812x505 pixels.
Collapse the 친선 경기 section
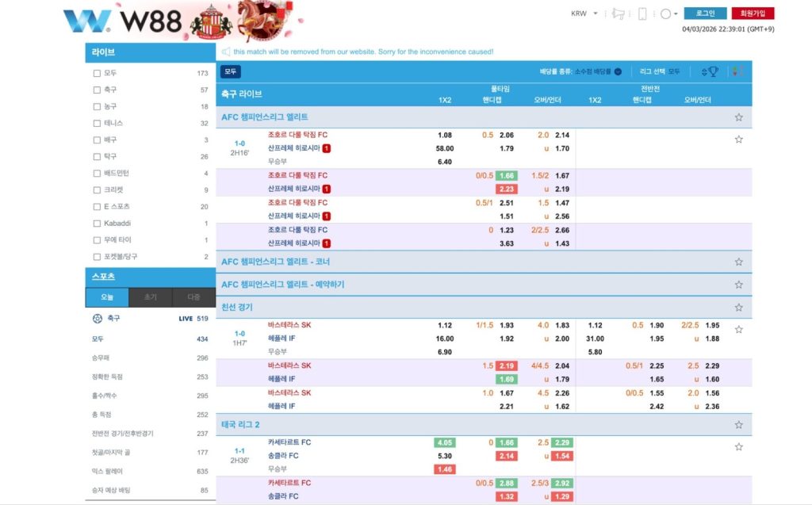pyautogui.click(x=236, y=308)
